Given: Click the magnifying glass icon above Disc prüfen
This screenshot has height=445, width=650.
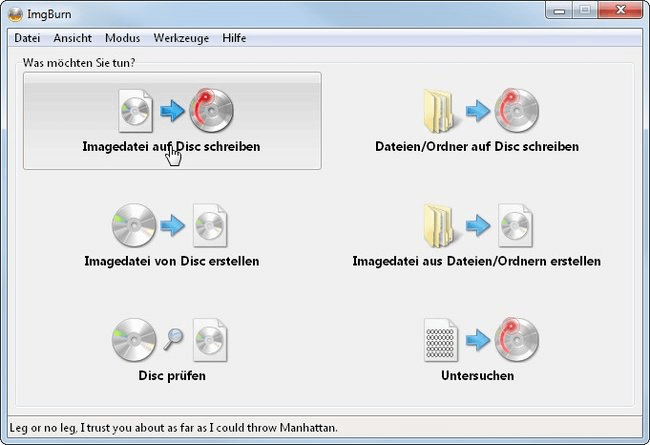Looking at the screenshot, I should [x=173, y=339].
